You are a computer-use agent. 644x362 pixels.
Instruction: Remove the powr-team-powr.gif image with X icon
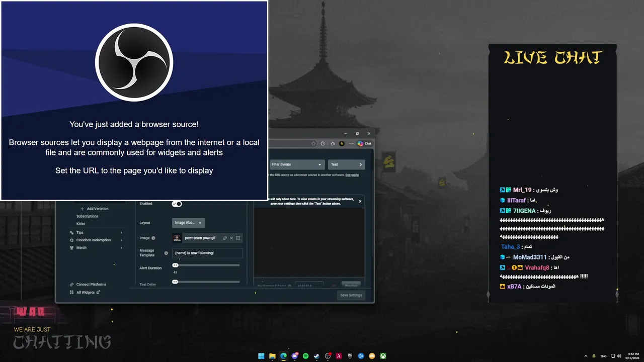click(231, 238)
